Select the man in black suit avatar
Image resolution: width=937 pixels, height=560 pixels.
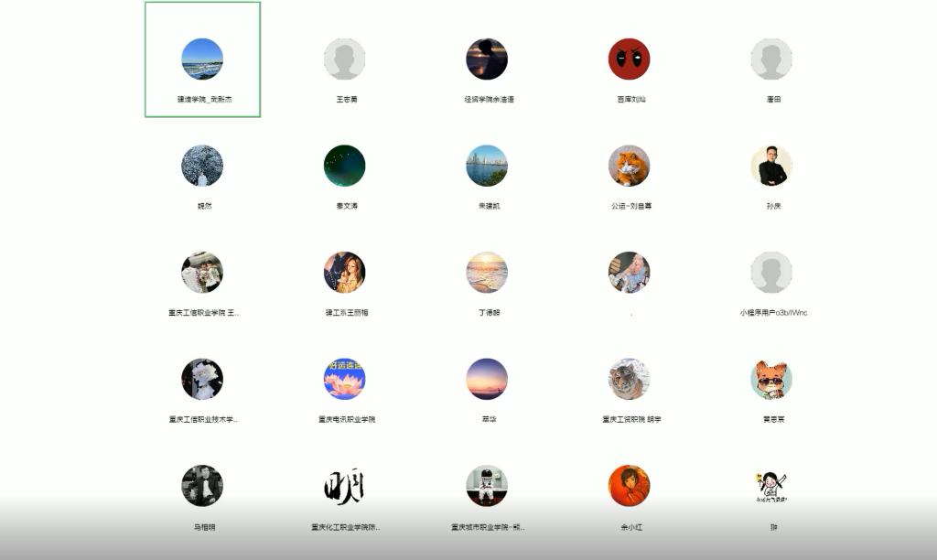[770, 166]
